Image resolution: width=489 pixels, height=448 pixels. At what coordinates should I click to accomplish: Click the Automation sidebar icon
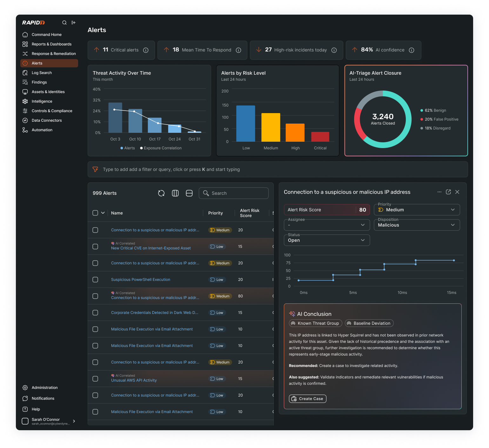click(25, 130)
